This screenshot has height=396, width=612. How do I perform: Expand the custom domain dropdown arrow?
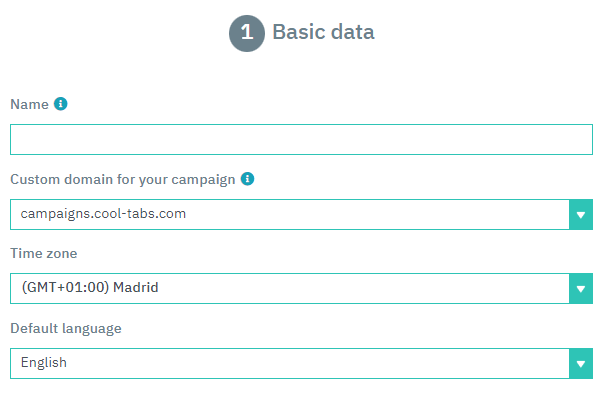(581, 215)
